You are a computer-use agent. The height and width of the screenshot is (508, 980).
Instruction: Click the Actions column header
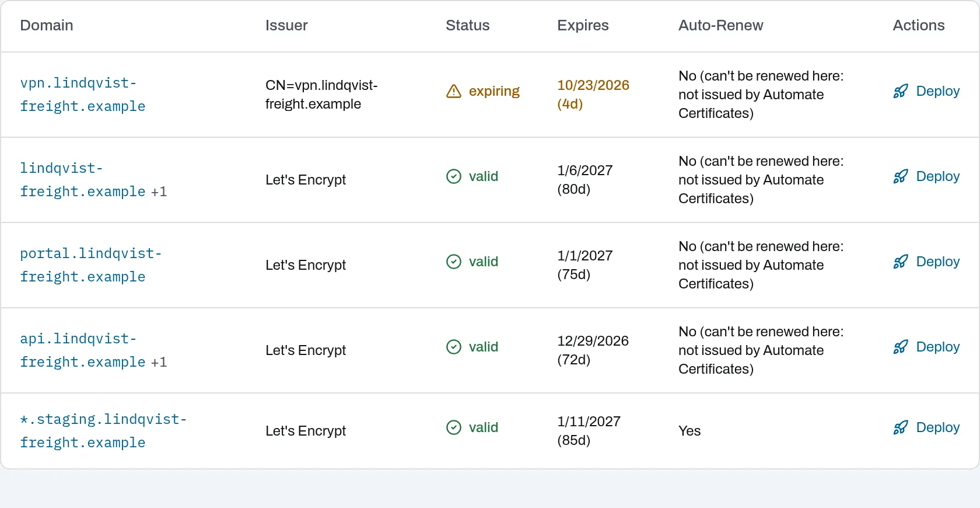pos(919,25)
